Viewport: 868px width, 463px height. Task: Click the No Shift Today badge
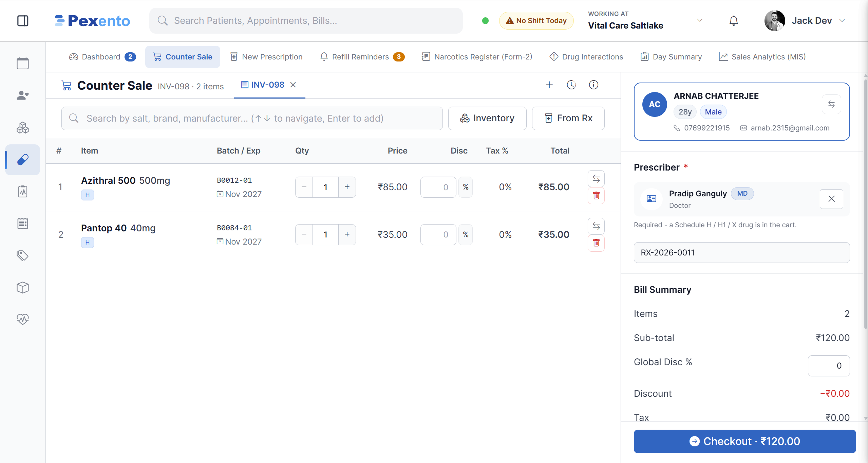click(536, 21)
